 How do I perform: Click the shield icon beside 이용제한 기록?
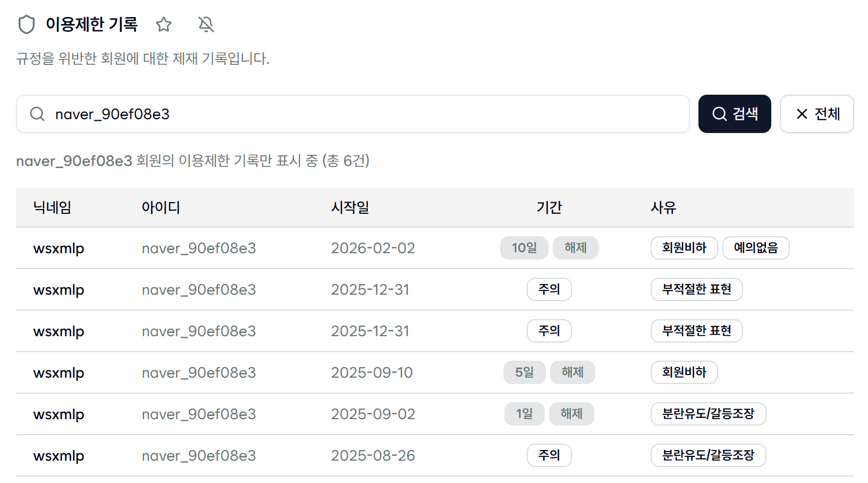26,24
